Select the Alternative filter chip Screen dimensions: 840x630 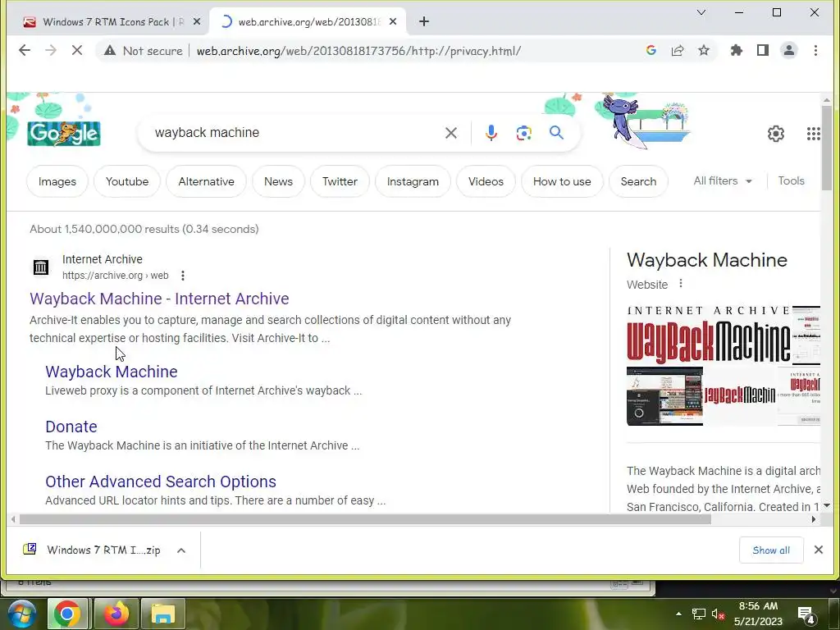click(x=206, y=181)
